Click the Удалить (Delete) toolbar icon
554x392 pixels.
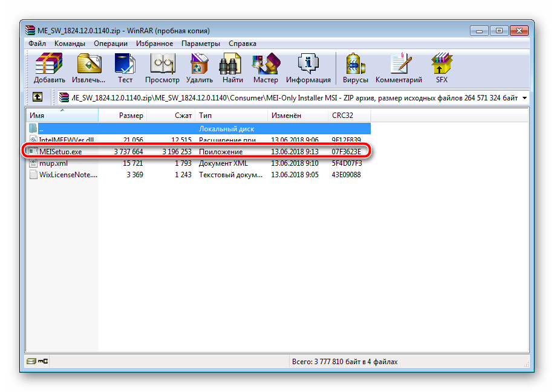pyautogui.click(x=200, y=68)
